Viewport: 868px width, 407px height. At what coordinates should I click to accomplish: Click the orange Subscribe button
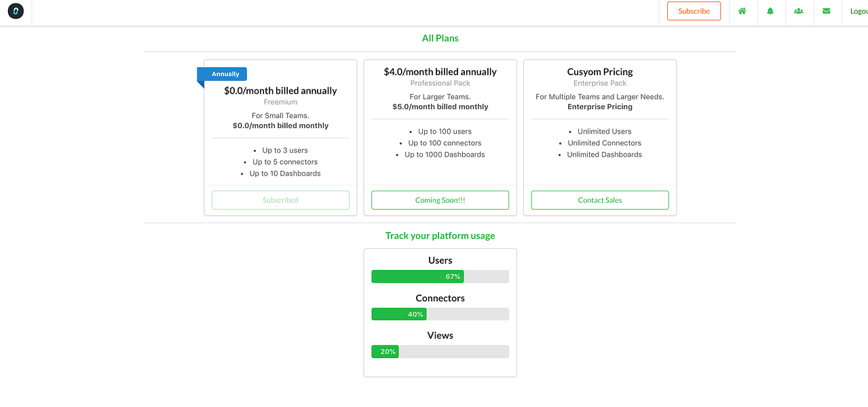click(694, 12)
